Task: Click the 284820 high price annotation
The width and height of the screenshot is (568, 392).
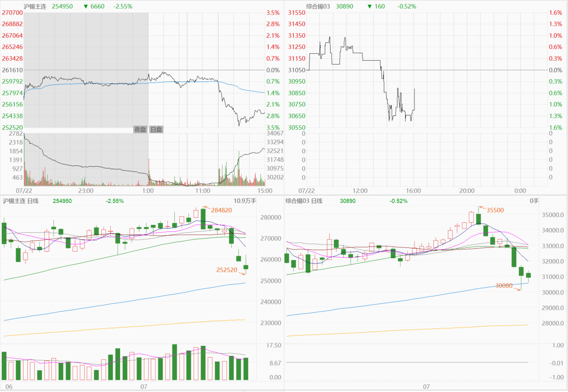Action: (x=221, y=210)
